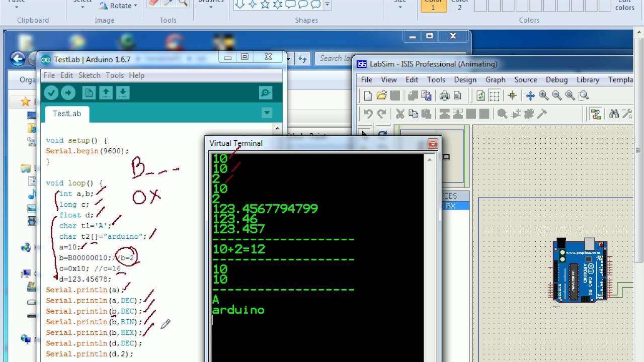Open Arduino Help menu
This screenshot has height=362, width=644.
click(x=136, y=75)
